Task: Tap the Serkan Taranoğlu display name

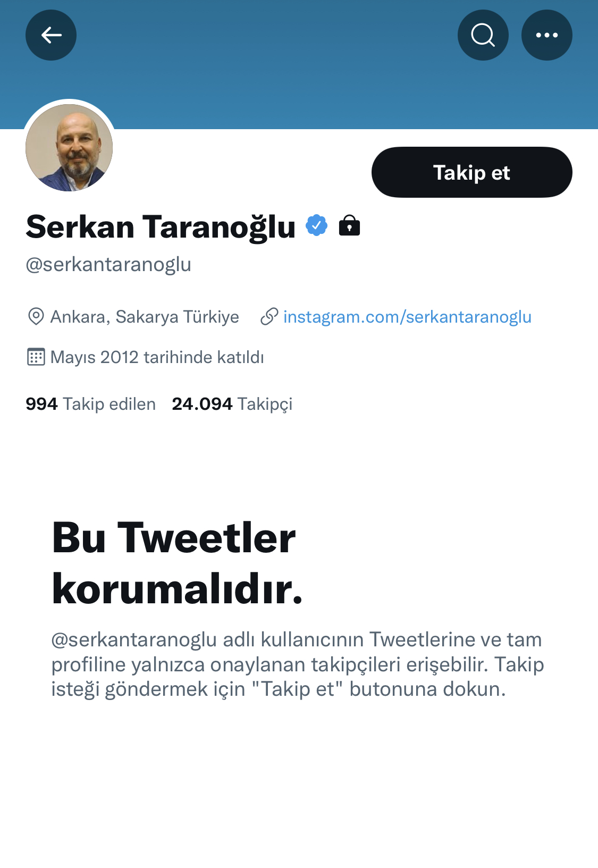Action: click(161, 227)
